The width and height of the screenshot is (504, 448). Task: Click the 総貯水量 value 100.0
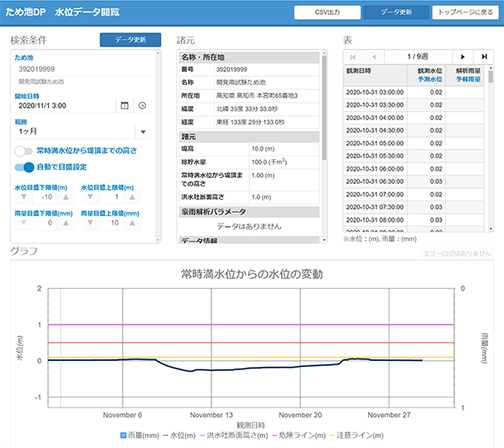tap(269, 161)
